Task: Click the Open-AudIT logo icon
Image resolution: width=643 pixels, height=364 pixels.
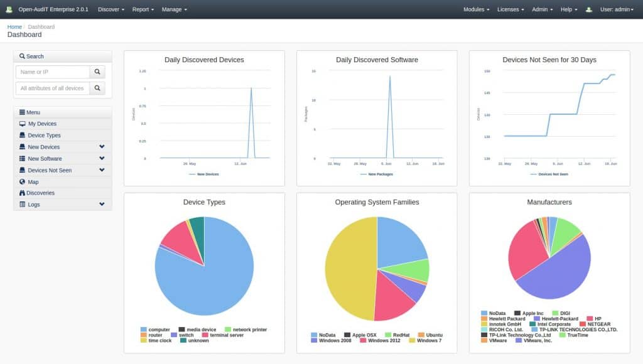Action: pyautogui.click(x=9, y=9)
